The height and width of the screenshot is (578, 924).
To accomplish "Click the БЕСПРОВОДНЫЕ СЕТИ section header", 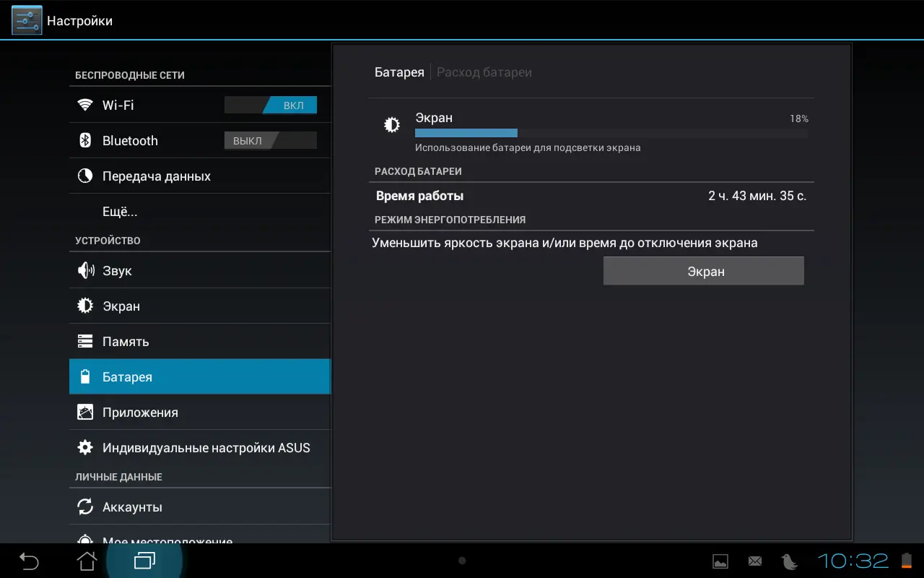I will [x=130, y=75].
